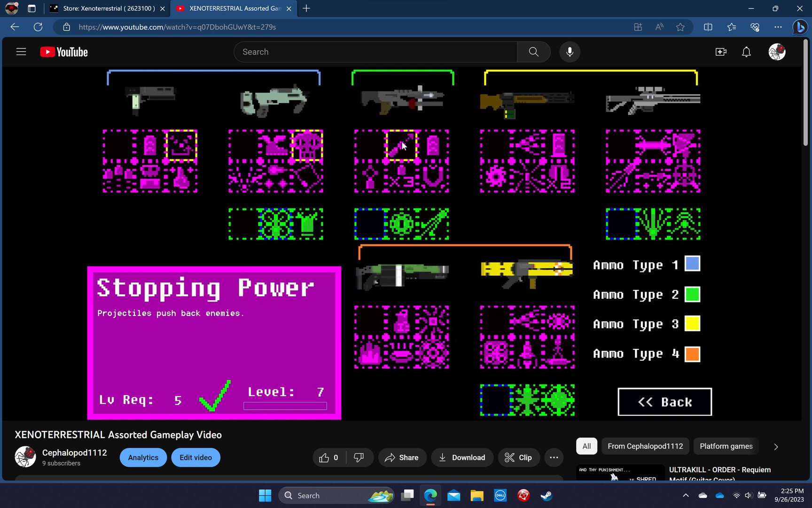812x508 pixels.
Task: Click the search magnifier button
Action: click(x=533, y=52)
